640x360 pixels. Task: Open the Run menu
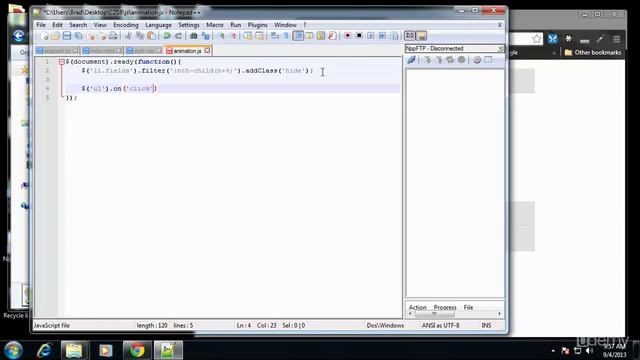click(x=236, y=25)
